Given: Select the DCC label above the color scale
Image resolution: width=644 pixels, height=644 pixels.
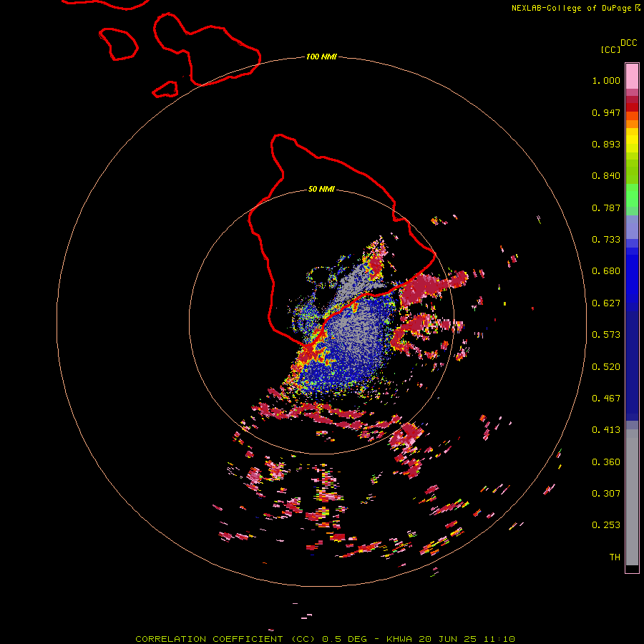Looking at the screenshot, I should [x=629, y=43].
